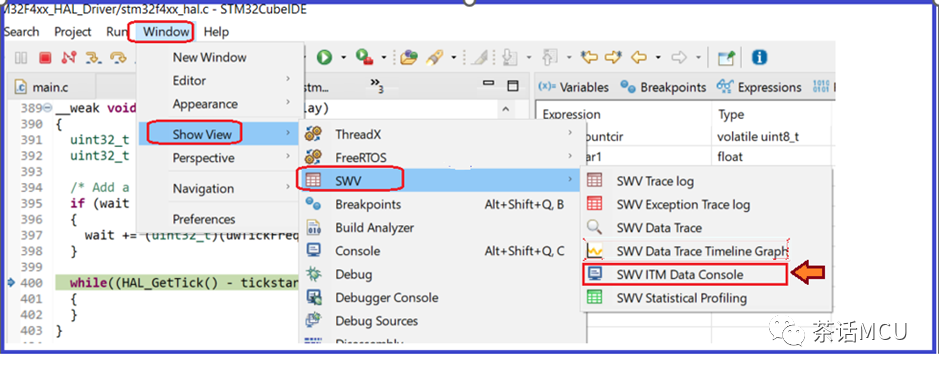The height and width of the screenshot is (373, 939).
Task: Switch to the Expressions tab
Action: [x=759, y=87]
